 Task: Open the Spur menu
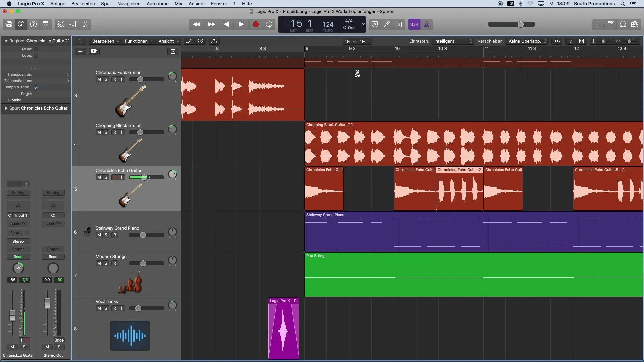[106, 4]
